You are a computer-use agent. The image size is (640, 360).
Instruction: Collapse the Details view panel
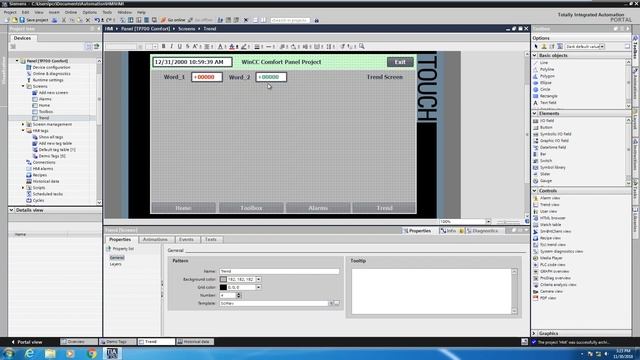(x=11, y=210)
